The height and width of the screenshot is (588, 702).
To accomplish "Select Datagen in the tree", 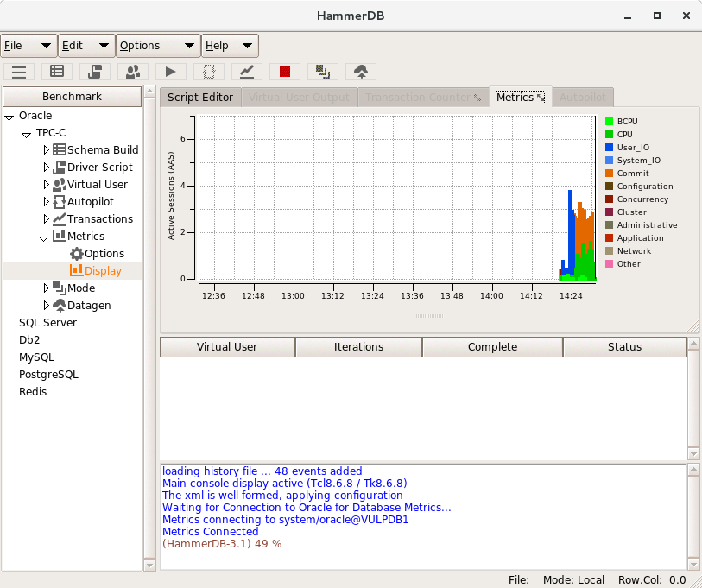I will (89, 306).
